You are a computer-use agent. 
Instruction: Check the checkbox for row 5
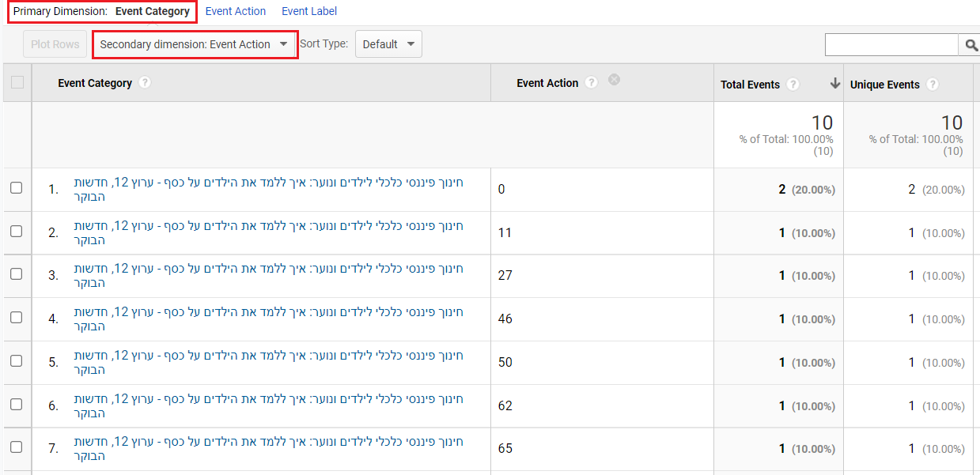[17, 361]
